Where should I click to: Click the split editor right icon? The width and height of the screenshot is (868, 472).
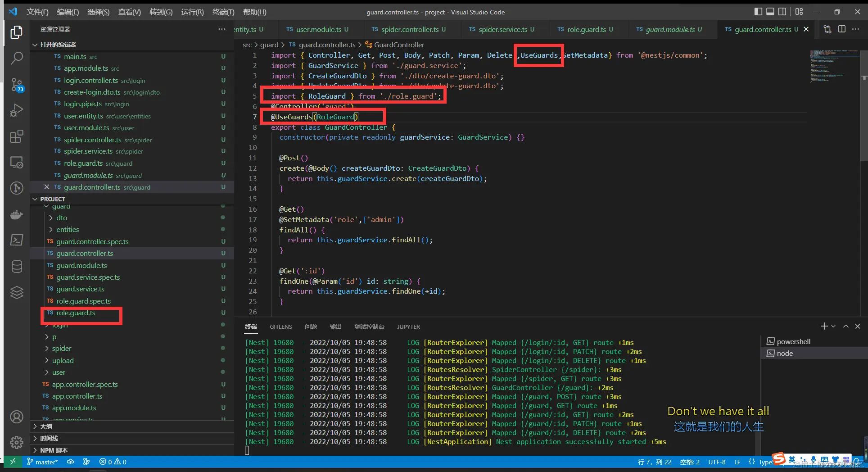pos(841,29)
